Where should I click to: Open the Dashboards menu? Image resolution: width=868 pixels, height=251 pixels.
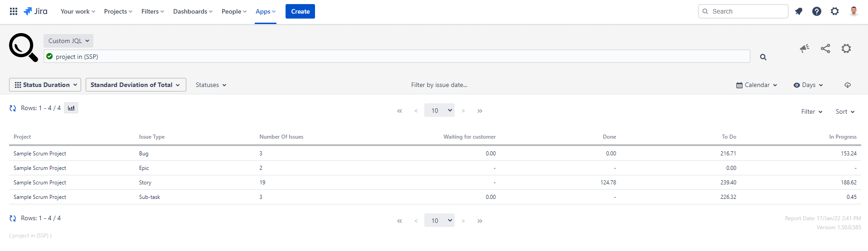tap(193, 11)
